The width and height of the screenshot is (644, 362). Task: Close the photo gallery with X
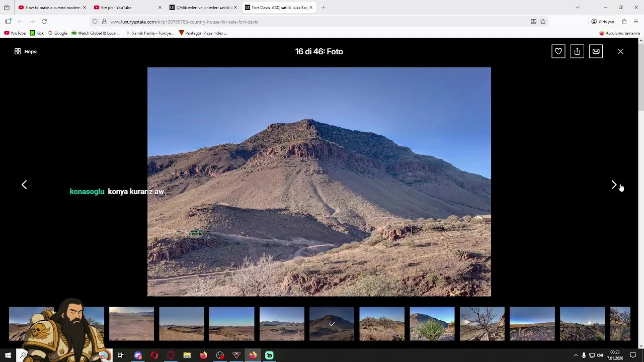pyautogui.click(x=620, y=51)
